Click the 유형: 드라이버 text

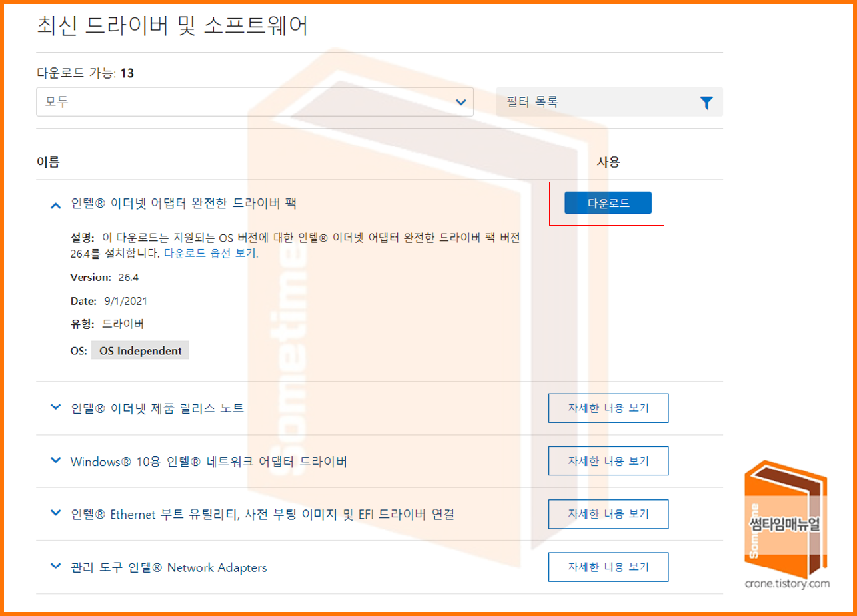[x=107, y=324]
